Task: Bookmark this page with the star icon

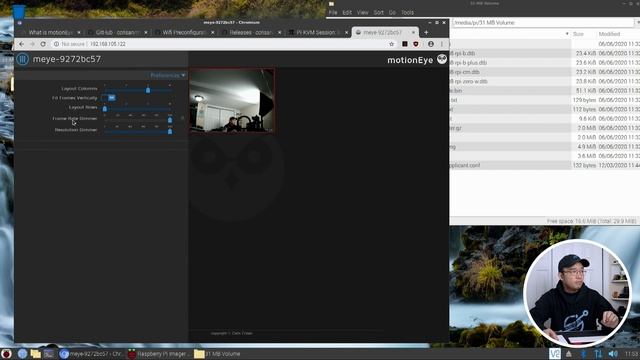Action: coord(391,44)
